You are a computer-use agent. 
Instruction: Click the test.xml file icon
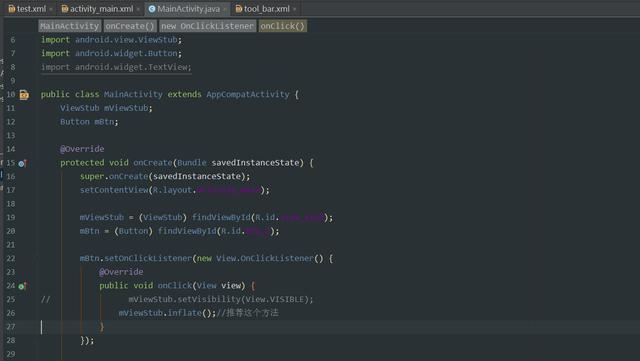[11, 9]
